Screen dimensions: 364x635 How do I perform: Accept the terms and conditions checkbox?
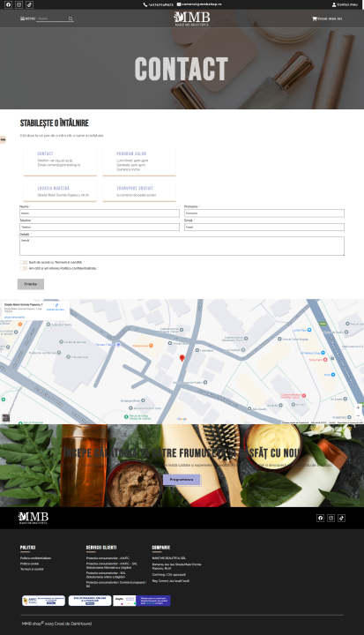point(24,263)
